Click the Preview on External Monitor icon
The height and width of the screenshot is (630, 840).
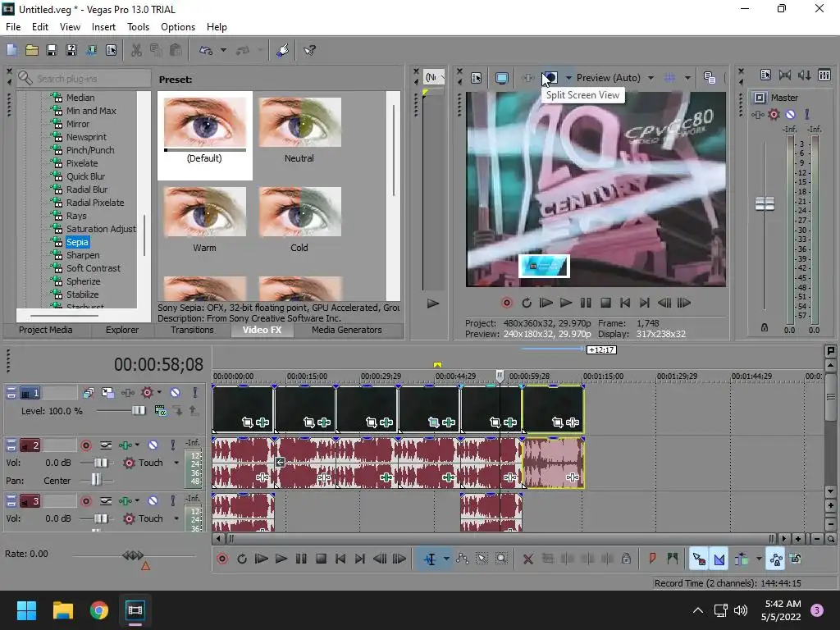(x=502, y=78)
